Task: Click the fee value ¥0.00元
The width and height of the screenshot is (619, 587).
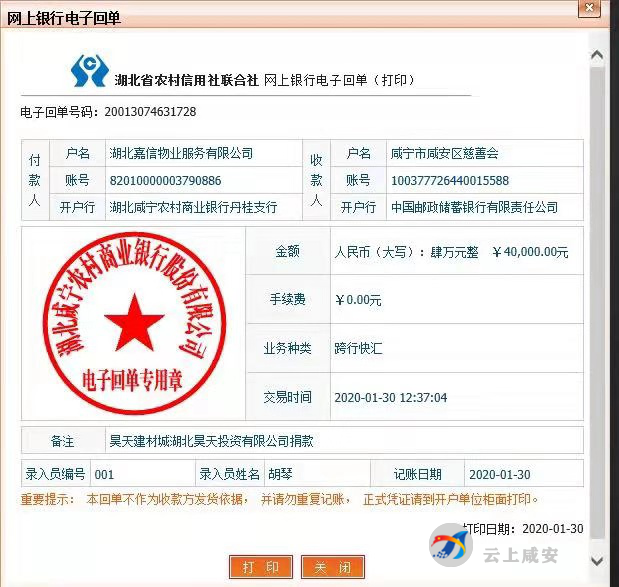Action: 358,300
